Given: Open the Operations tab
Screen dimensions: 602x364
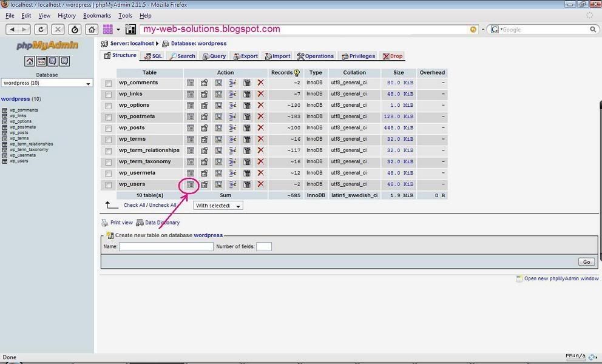Looking at the screenshot, I should 315,56.
